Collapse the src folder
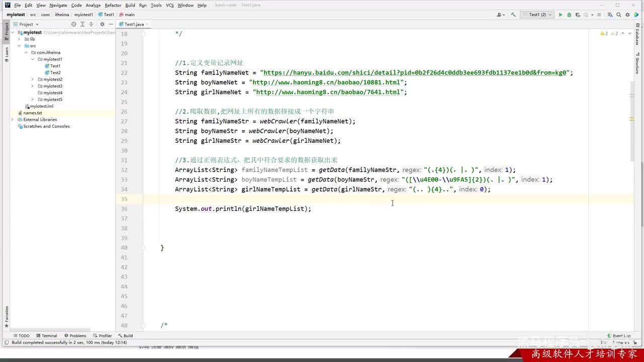Screen dimensions: 644x362 19,46
